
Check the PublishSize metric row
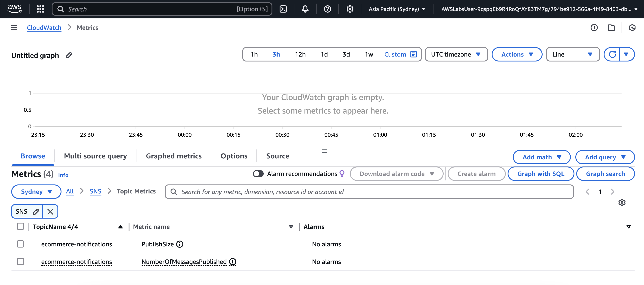(20, 244)
